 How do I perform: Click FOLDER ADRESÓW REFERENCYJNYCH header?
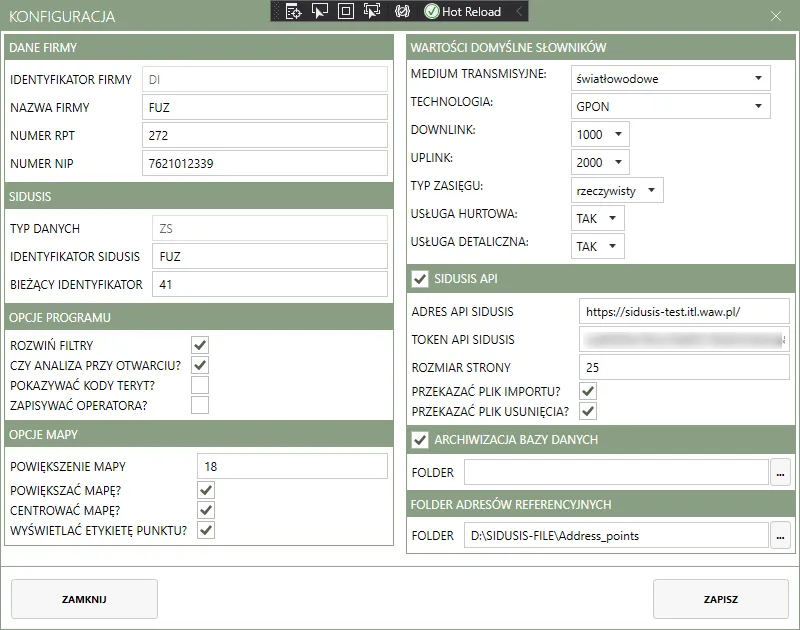coord(601,505)
